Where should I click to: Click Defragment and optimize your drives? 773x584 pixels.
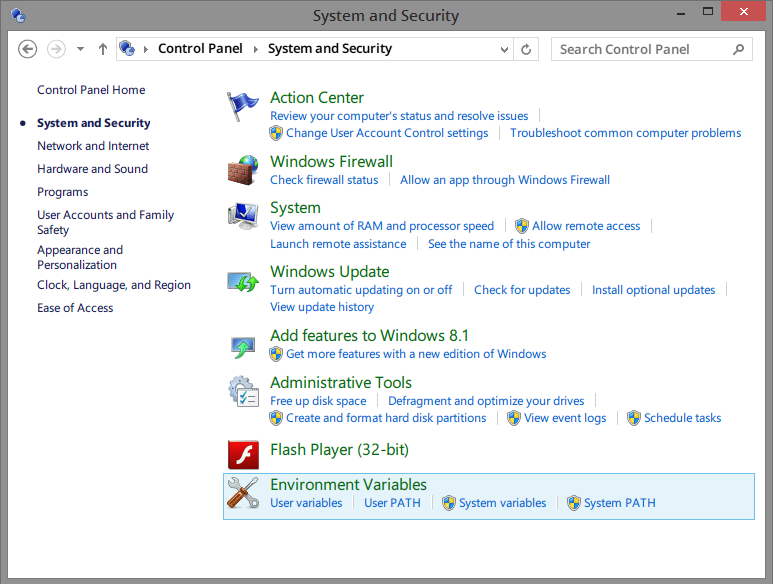coord(486,401)
